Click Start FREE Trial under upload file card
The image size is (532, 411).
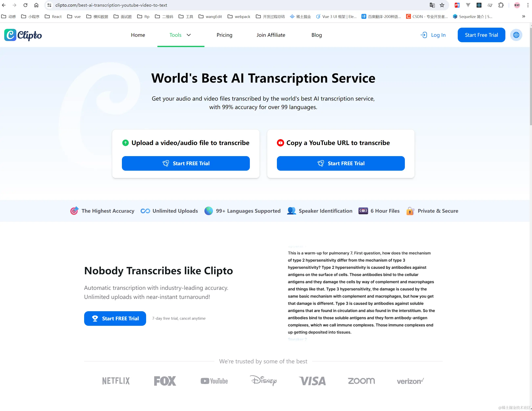(x=186, y=163)
